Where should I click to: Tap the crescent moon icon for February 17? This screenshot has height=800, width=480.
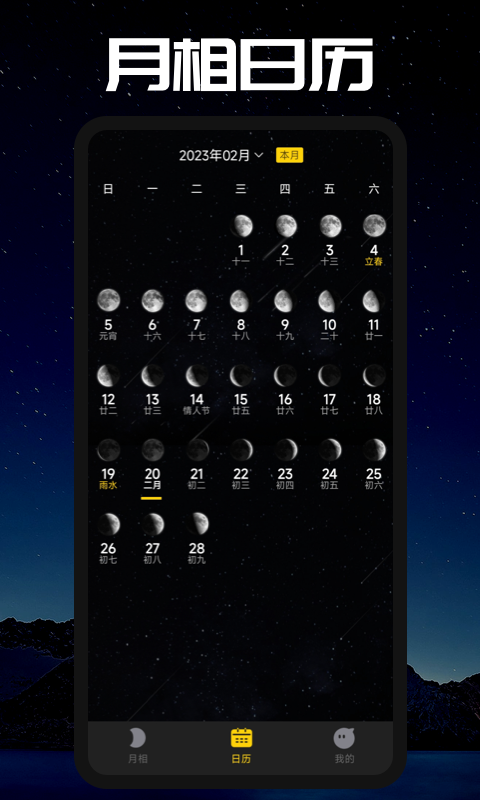point(330,376)
